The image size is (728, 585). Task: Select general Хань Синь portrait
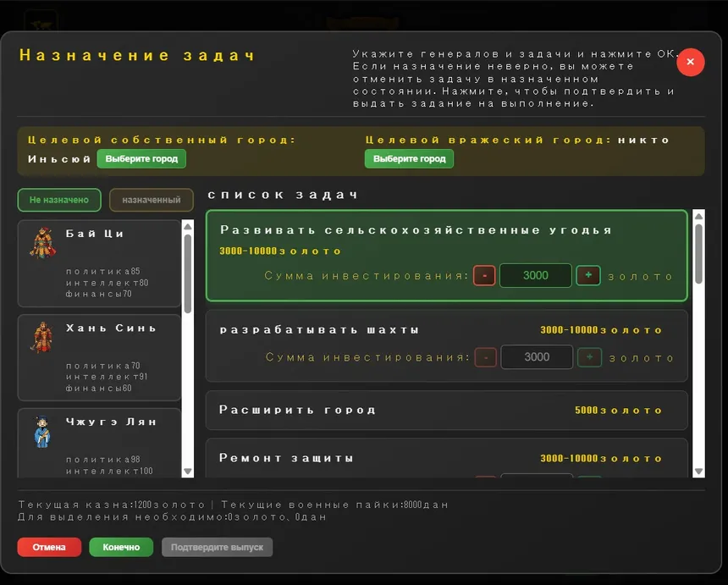coord(41,337)
